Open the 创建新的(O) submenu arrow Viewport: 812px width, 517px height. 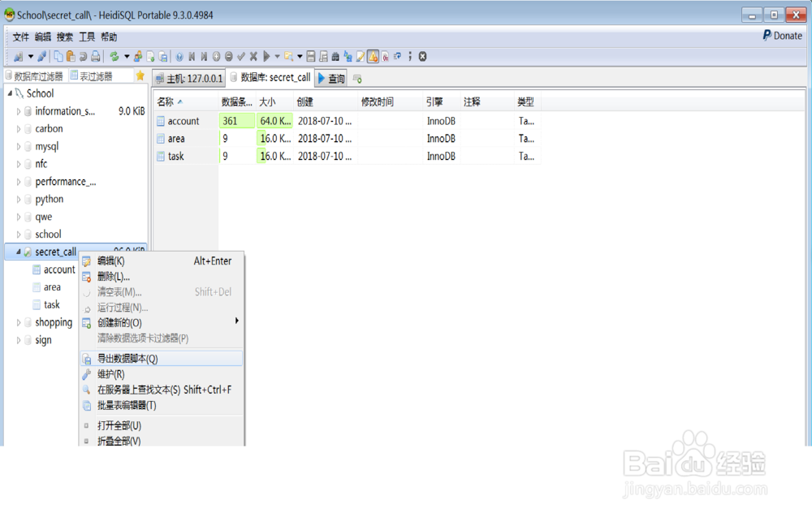coord(236,321)
